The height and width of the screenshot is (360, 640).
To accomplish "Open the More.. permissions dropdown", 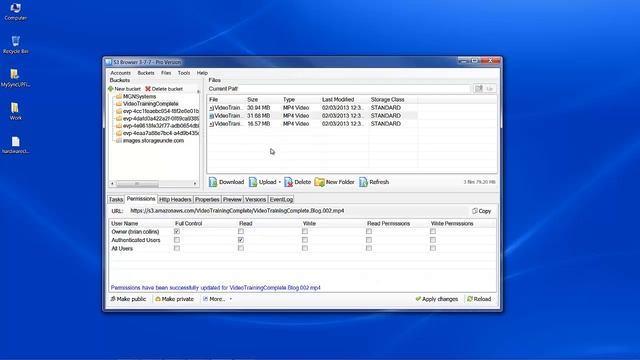I will point(218,299).
